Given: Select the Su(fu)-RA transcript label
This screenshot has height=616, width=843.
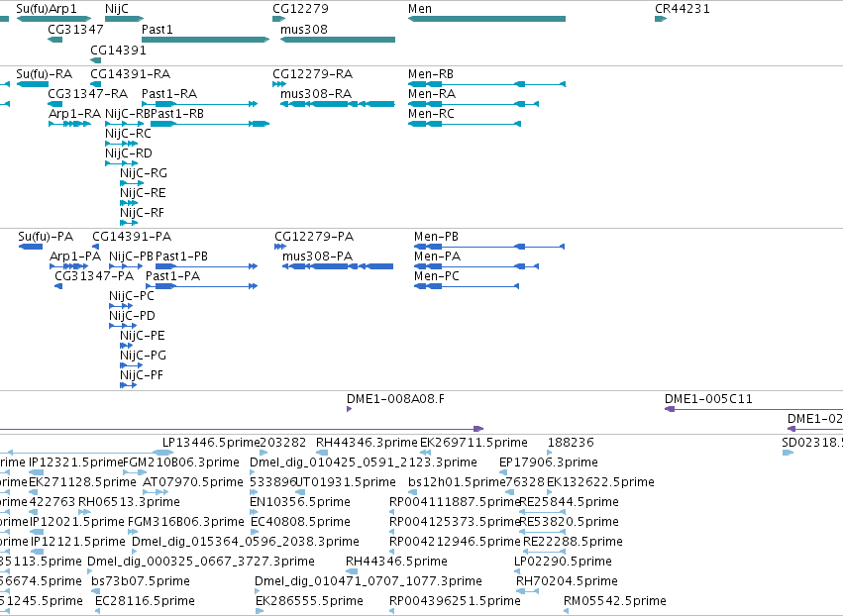Looking at the screenshot, I should click(x=45, y=73).
